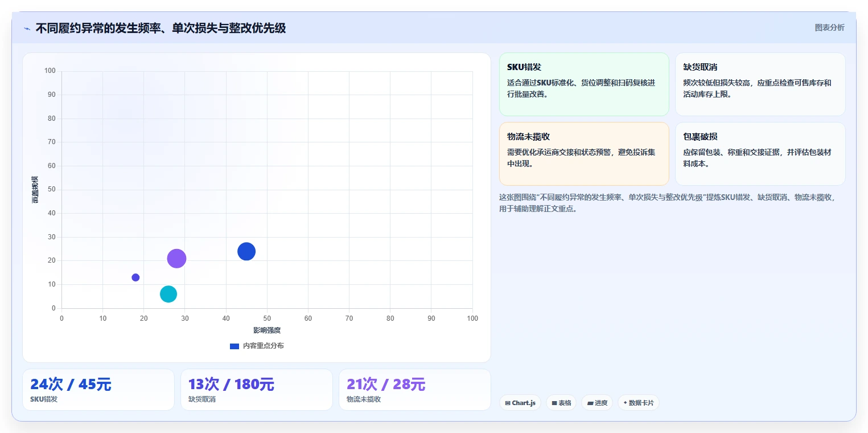Click the chart title 不同履约异常的发生频率
Viewport: 868px width, 433px height.
pos(161,28)
